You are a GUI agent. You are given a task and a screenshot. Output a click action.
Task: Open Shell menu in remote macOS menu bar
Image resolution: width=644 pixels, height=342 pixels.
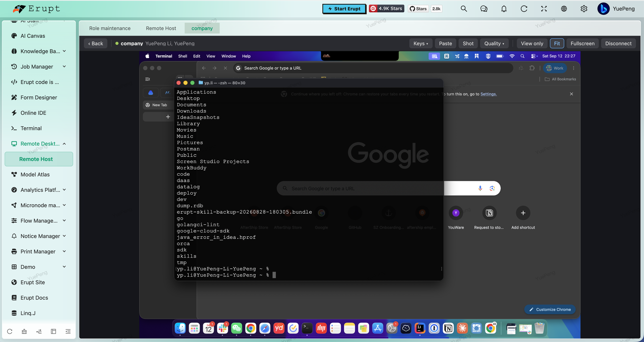(x=183, y=56)
